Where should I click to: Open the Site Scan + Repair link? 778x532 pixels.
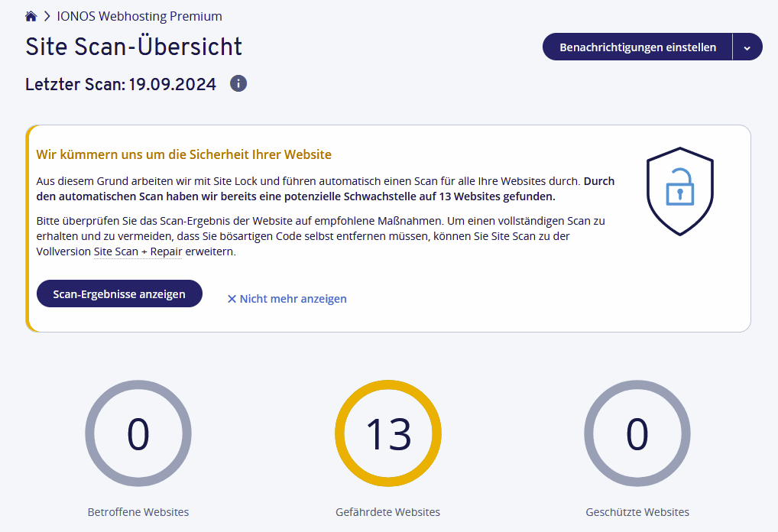pos(138,251)
